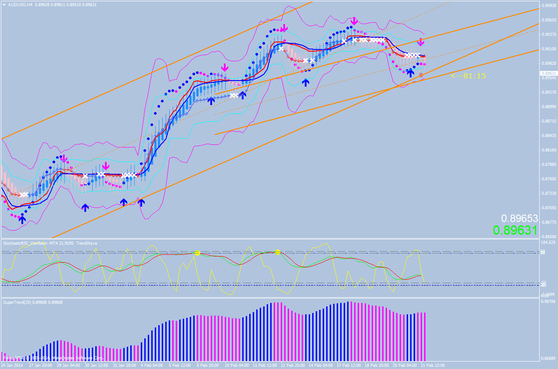
Task: Select the AUDUSD,H4 symbol title text
Action: [x=17, y=5]
